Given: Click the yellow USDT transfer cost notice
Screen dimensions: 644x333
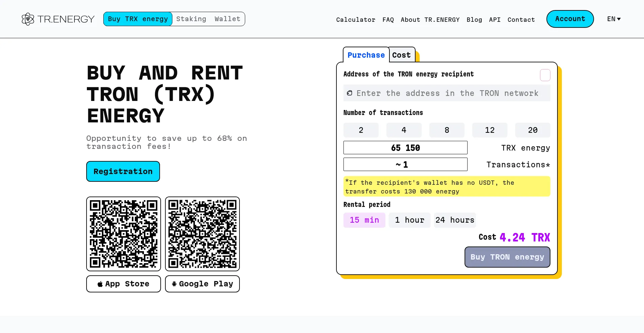Looking at the screenshot, I should tap(447, 186).
